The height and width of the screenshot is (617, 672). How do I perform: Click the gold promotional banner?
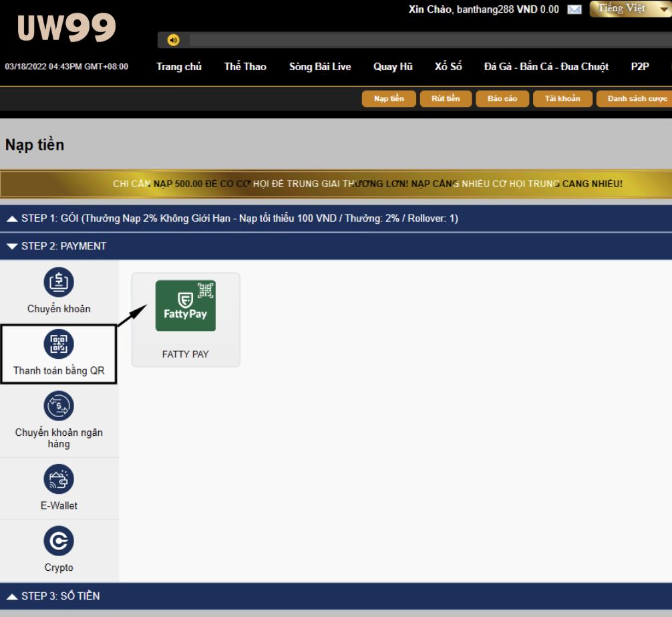click(335, 184)
